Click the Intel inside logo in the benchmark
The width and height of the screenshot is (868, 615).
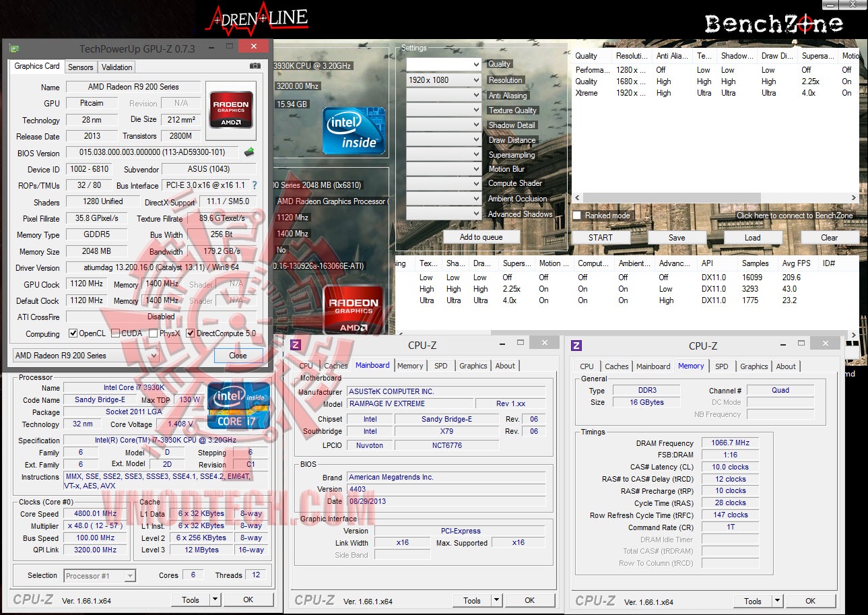pyautogui.click(x=355, y=130)
